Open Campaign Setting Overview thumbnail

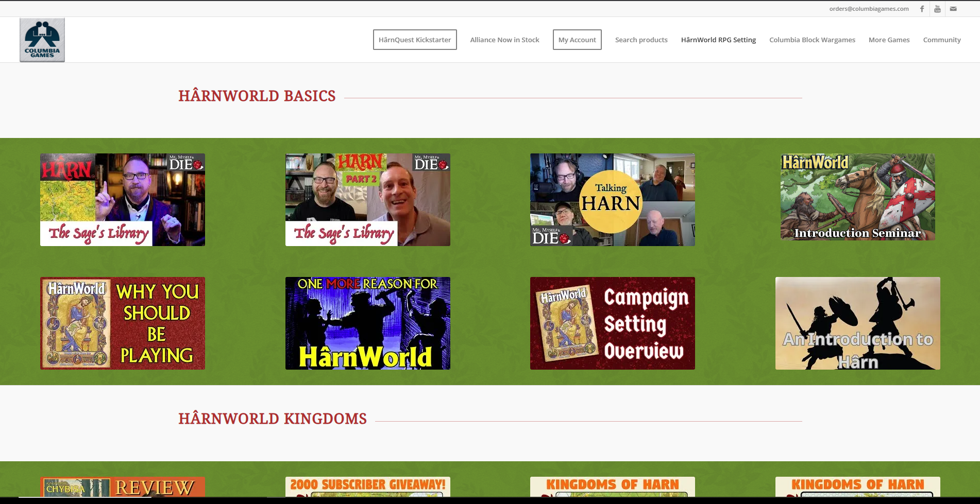613,323
